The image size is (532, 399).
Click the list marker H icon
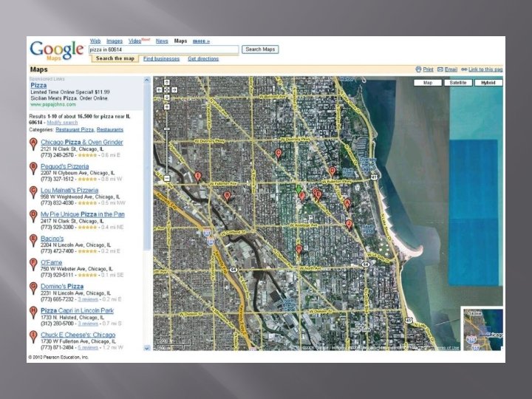33,313
